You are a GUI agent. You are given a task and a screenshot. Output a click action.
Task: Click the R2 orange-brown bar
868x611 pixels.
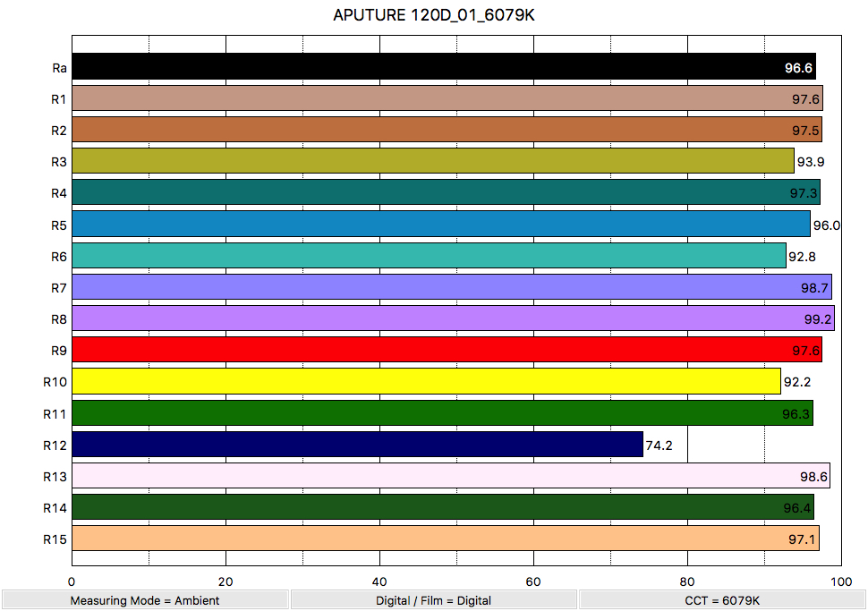pyautogui.click(x=447, y=130)
